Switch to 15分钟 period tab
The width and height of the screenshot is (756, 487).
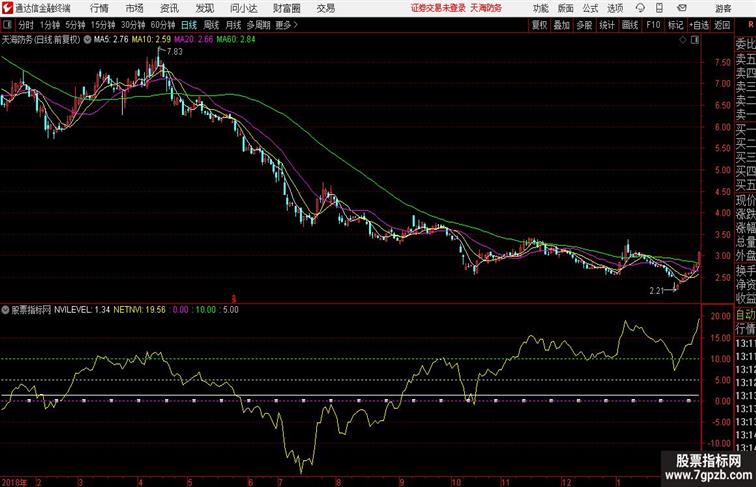coord(103,25)
